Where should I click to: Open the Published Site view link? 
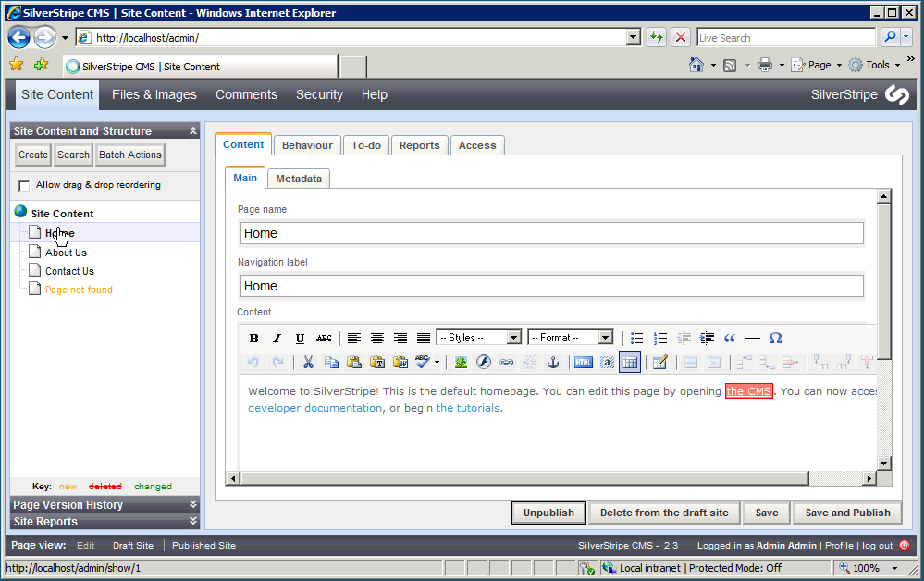(x=203, y=546)
